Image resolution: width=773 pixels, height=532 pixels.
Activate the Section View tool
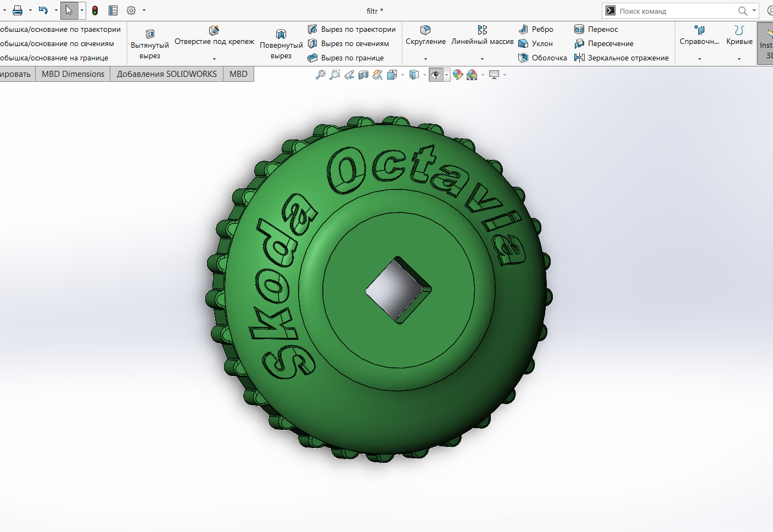(363, 75)
